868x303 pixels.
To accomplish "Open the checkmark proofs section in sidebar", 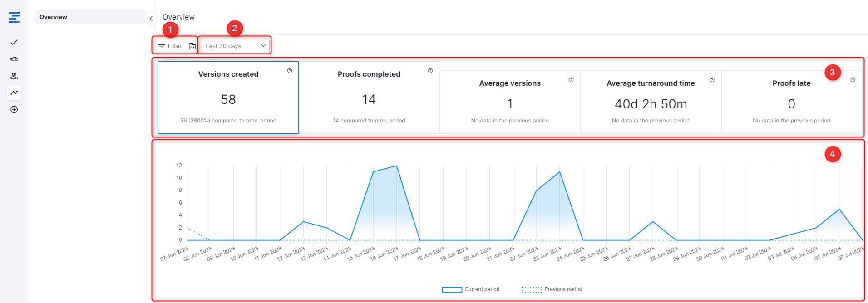I will [x=14, y=42].
